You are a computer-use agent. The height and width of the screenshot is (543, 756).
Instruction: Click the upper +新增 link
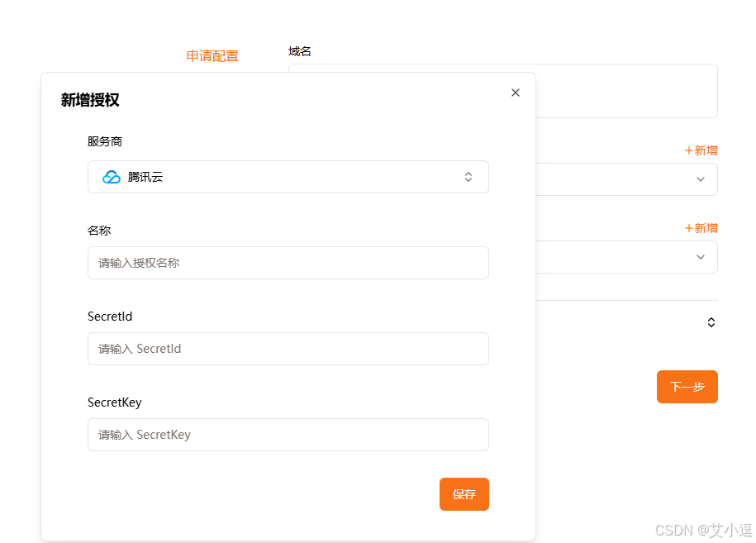pos(701,150)
